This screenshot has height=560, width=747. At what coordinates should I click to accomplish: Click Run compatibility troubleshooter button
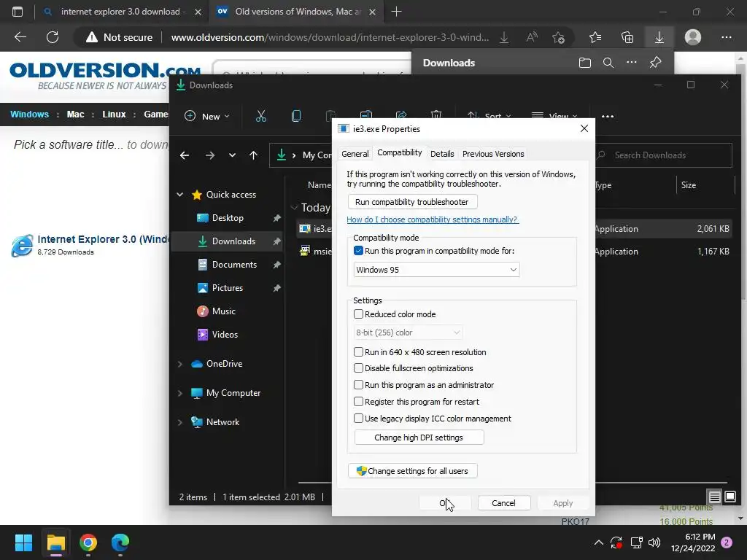(413, 202)
